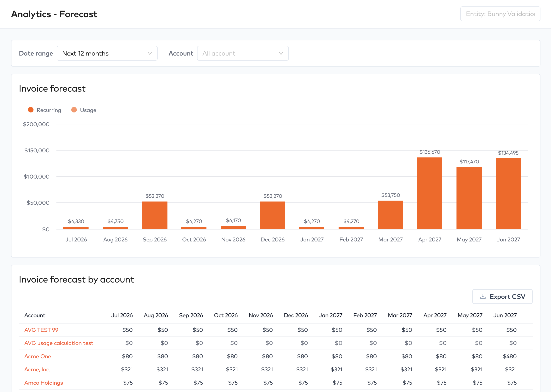Open the Acme One account link
This screenshot has height=392, width=551.
(38, 356)
